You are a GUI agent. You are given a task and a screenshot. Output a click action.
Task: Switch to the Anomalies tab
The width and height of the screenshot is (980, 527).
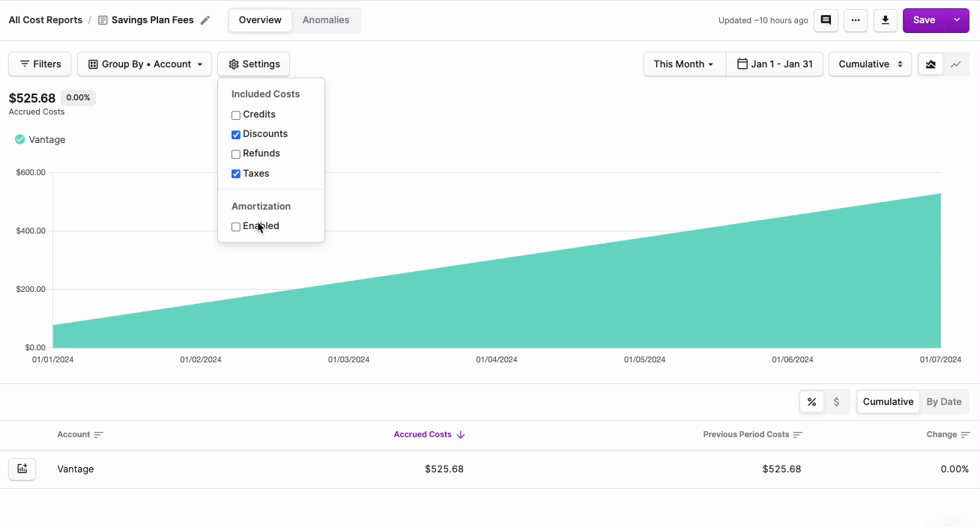(x=325, y=20)
